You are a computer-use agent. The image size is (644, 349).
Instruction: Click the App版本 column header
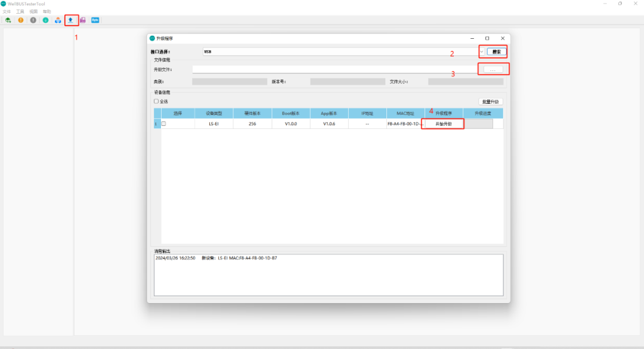coord(329,113)
